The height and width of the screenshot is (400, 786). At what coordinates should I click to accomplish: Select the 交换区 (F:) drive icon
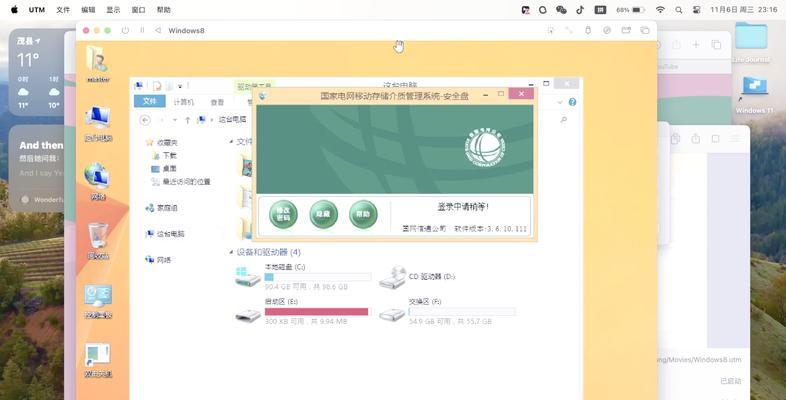392,314
